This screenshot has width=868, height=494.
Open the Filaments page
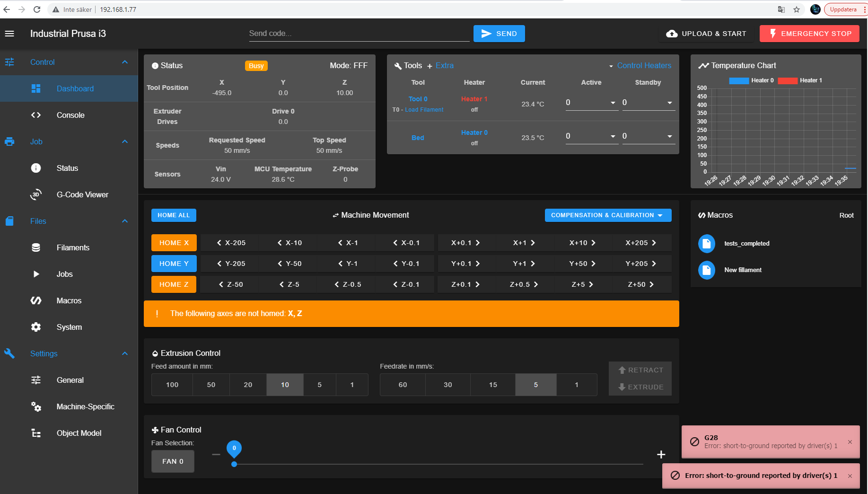[69, 247]
